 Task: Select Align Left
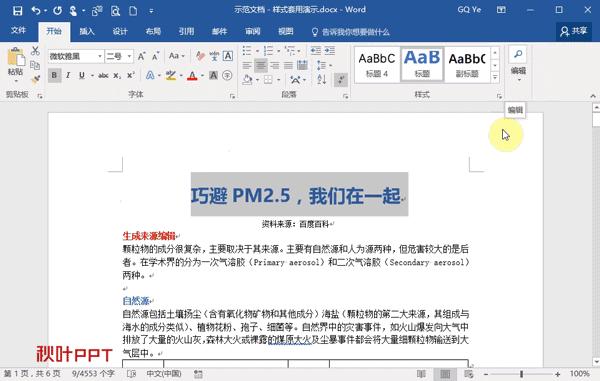click(247, 65)
